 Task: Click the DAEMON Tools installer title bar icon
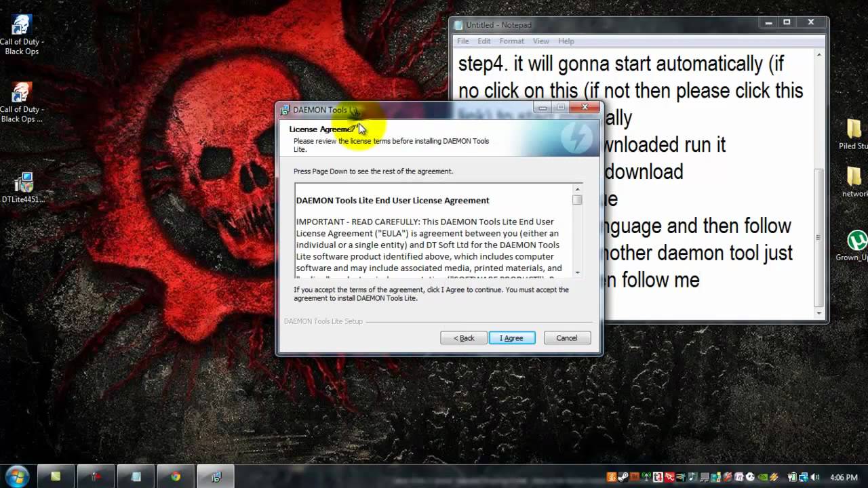pyautogui.click(x=285, y=110)
